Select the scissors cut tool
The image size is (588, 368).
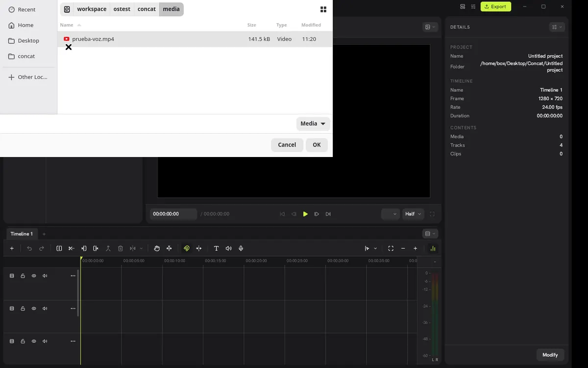tap(72, 248)
